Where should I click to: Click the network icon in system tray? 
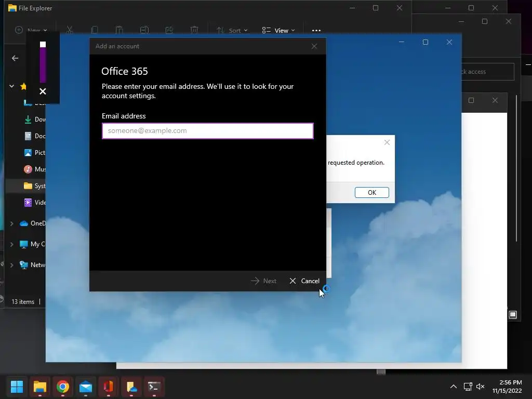(x=468, y=387)
